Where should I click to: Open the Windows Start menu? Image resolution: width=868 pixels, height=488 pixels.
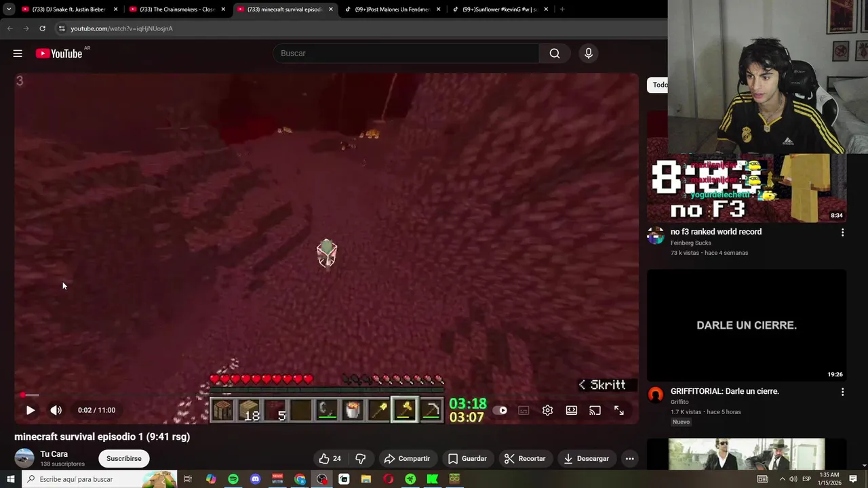[10, 479]
